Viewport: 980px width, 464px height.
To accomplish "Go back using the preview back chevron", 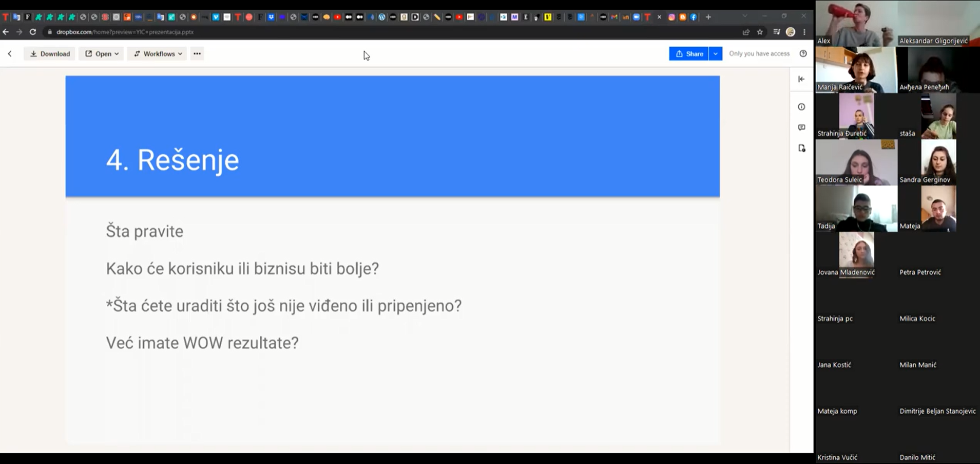I will pos(10,53).
